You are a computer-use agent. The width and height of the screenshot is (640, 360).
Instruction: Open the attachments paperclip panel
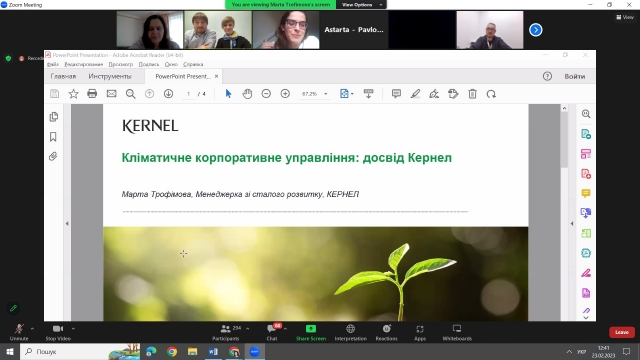(53, 156)
